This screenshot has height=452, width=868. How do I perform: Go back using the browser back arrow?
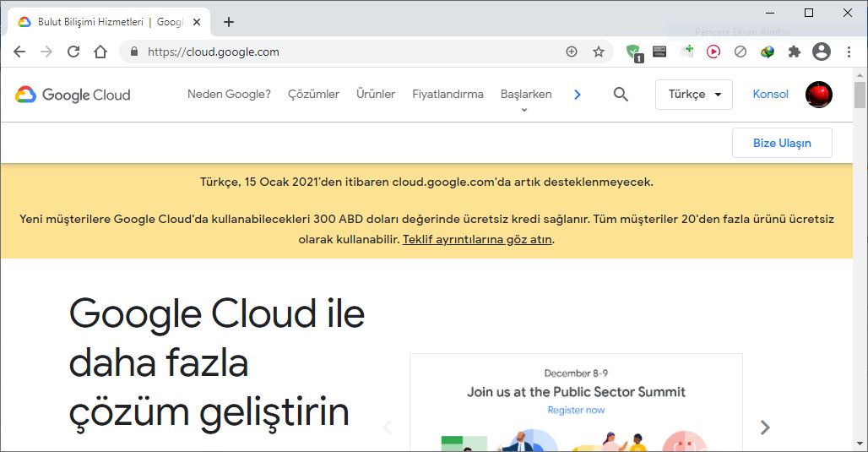pos(19,52)
